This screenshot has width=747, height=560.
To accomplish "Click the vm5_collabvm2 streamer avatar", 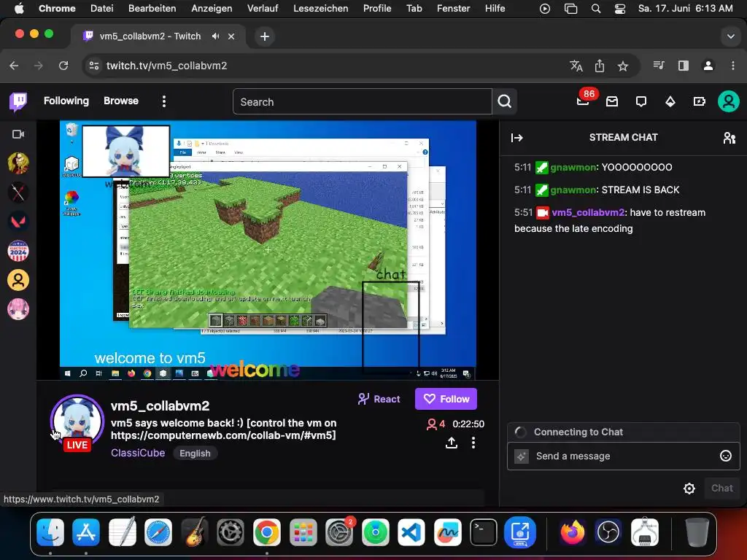I will pos(77,421).
